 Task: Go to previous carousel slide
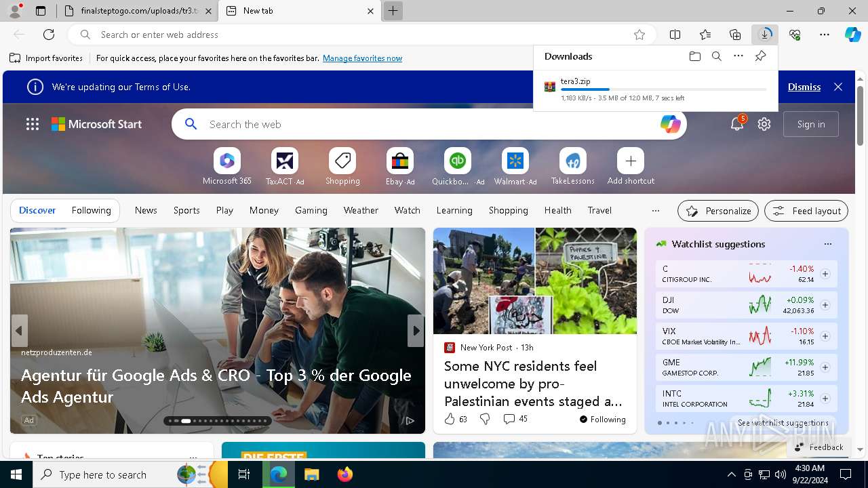pos(19,331)
